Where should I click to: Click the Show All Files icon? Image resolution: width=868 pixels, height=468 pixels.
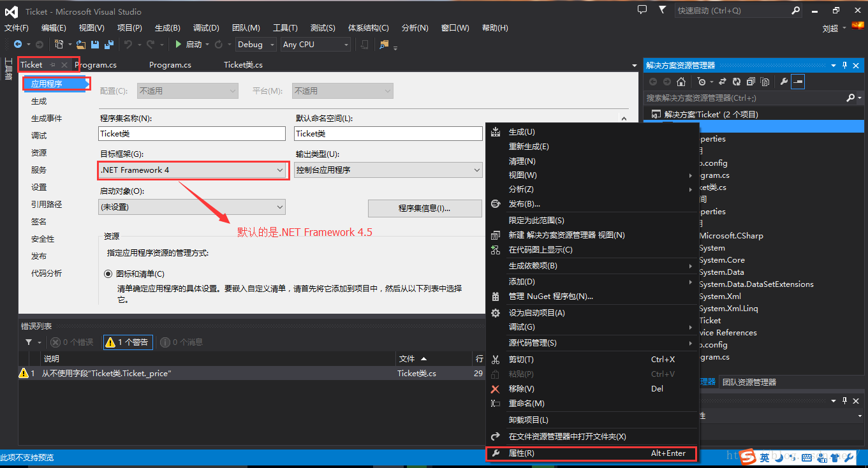[x=764, y=82]
